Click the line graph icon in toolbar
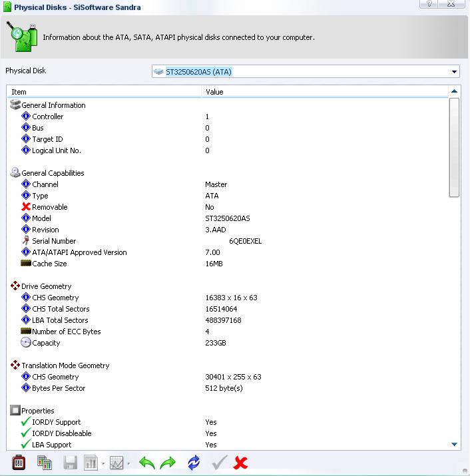This screenshot has width=470, height=476. tap(117, 463)
